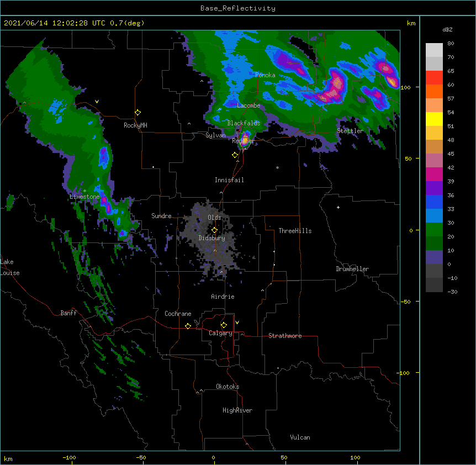Screen dimensions: 476x465
Task: Click the Limestone label
Action: click(x=84, y=197)
